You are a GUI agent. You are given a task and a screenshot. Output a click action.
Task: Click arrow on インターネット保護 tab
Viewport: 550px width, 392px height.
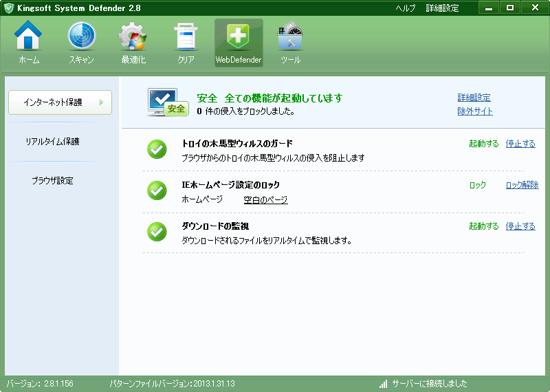[101, 102]
